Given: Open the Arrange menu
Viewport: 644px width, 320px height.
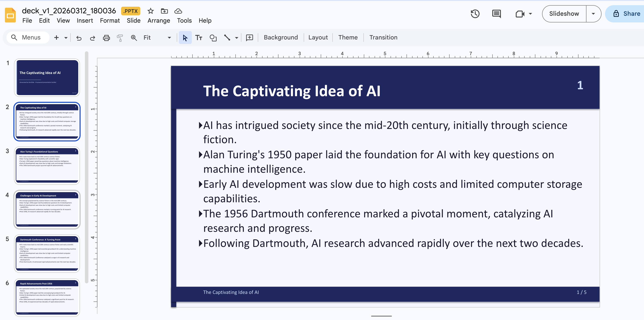Looking at the screenshot, I should pos(158,21).
